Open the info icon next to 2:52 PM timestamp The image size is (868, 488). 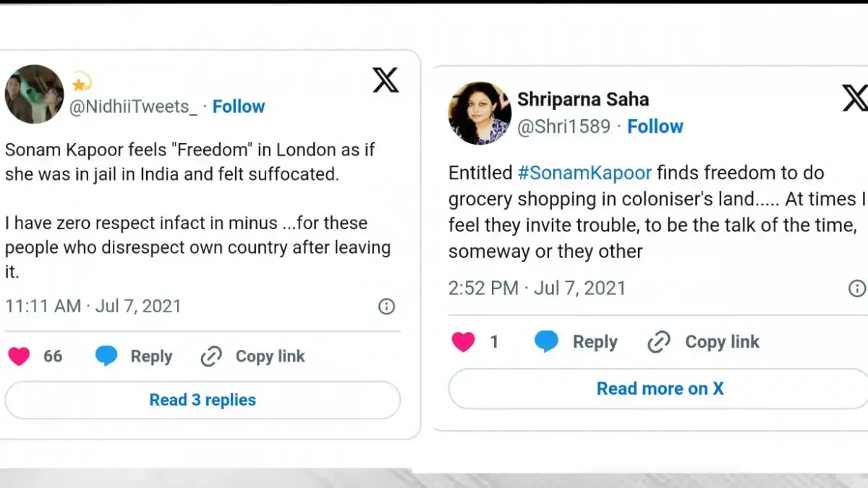pyautogui.click(x=856, y=287)
